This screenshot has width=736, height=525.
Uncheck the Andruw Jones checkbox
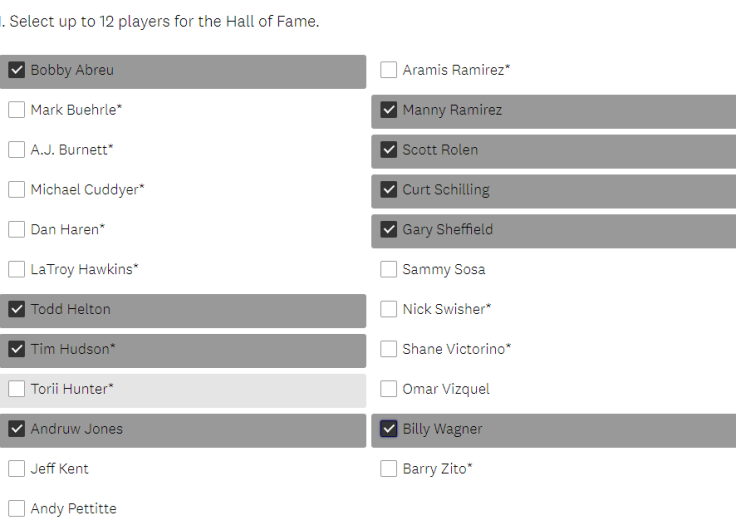click(17, 429)
